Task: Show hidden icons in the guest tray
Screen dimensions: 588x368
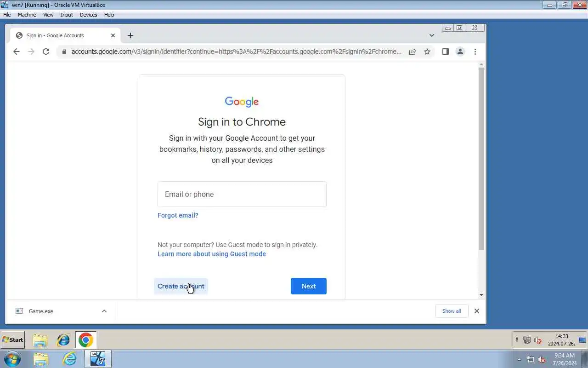Action: tap(517, 339)
